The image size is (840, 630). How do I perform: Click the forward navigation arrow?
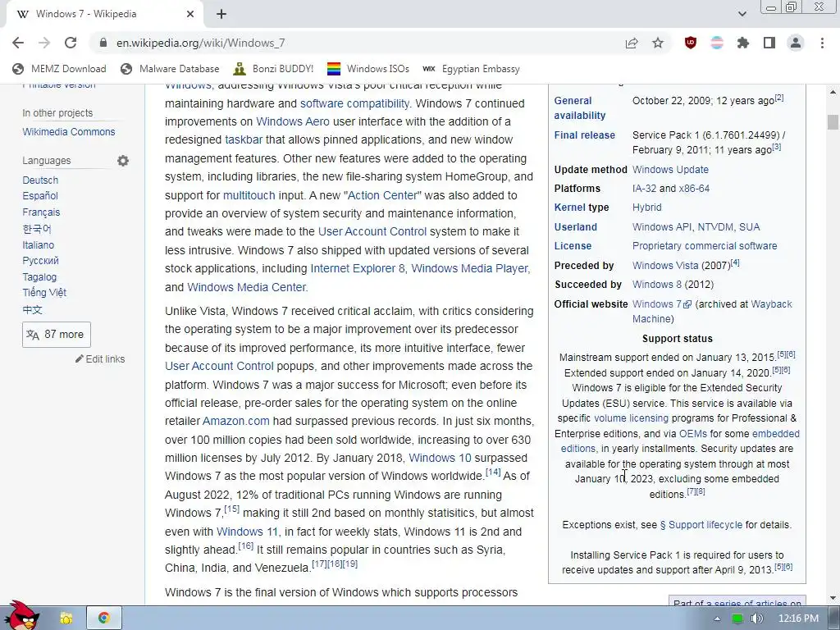(44, 43)
